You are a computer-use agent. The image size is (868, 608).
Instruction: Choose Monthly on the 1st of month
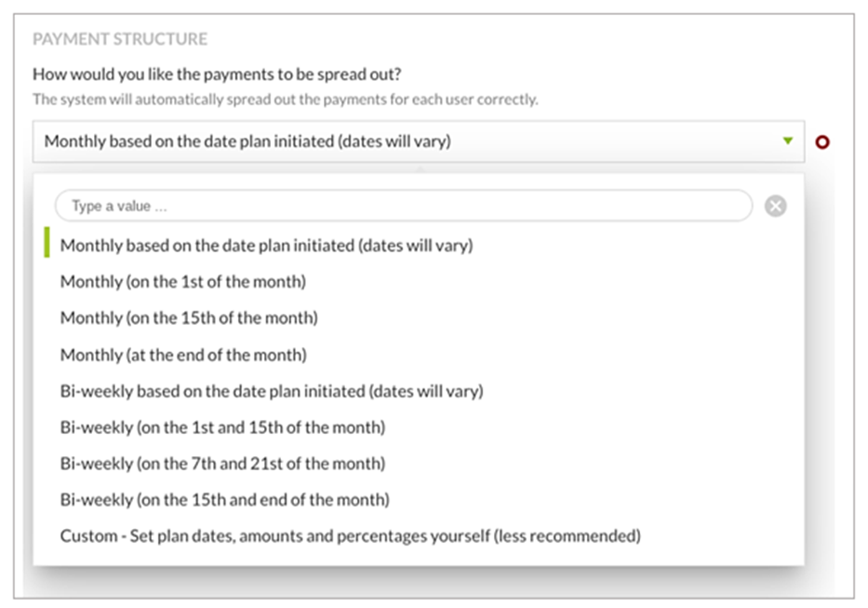click(183, 281)
